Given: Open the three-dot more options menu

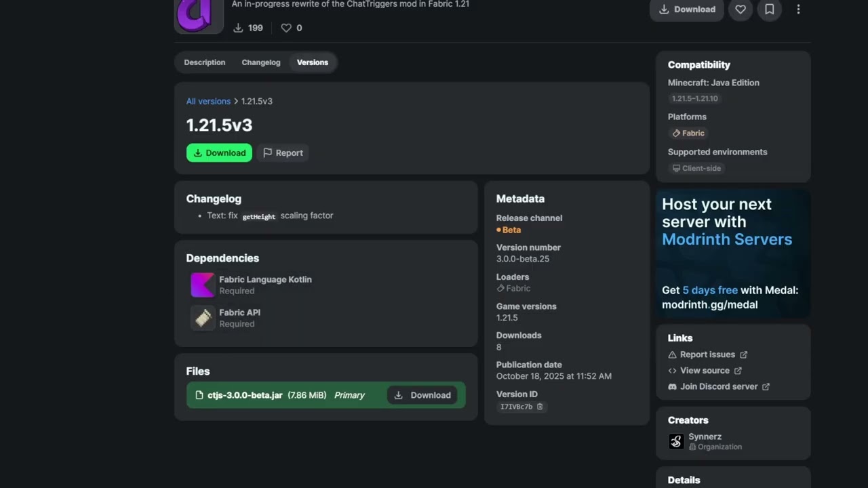Looking at the screenshot, I should 798,9.
